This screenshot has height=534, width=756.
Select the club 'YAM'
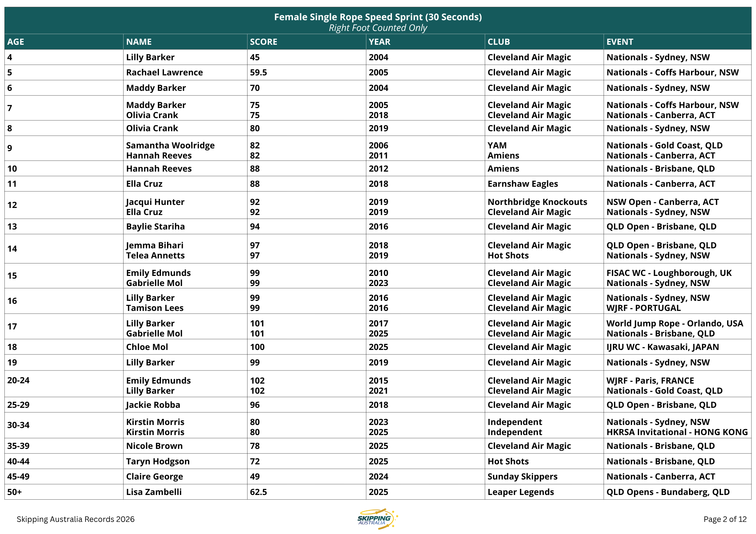point(497,145)
